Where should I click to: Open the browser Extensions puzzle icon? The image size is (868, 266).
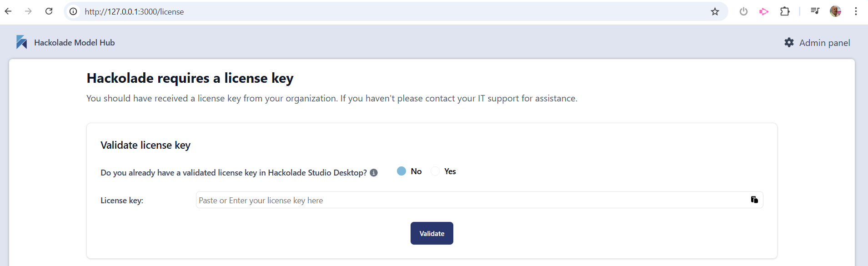click(785, 11)
